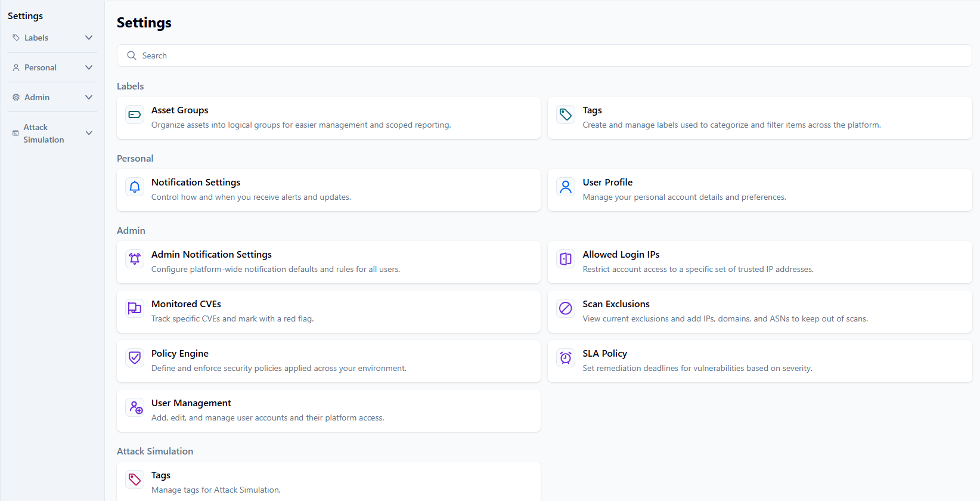Click the Personal user icon in sidebar
The width and height of the screenshot is (980, 501).
point(16,67)
